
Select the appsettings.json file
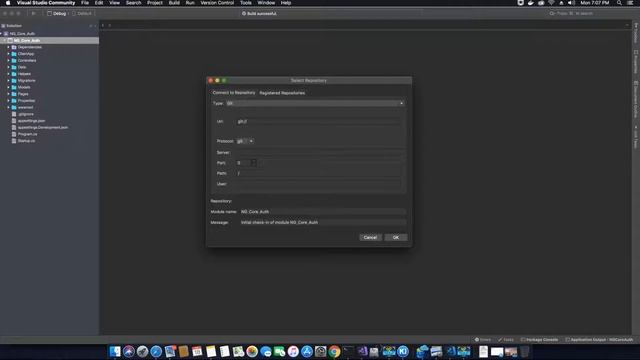tap(31, 121)
